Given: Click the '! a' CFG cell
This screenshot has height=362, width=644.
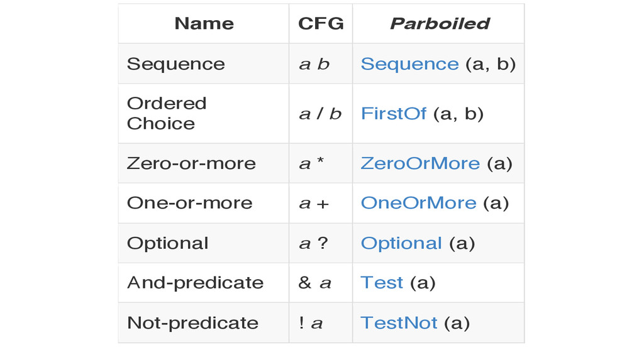Looking at the screenshot, I should click(x=321, y=323).
